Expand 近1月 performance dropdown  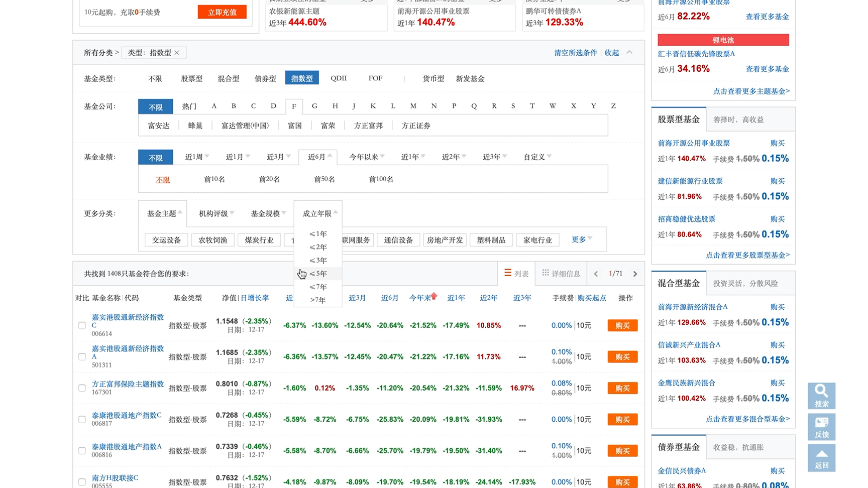coord(238,157)
